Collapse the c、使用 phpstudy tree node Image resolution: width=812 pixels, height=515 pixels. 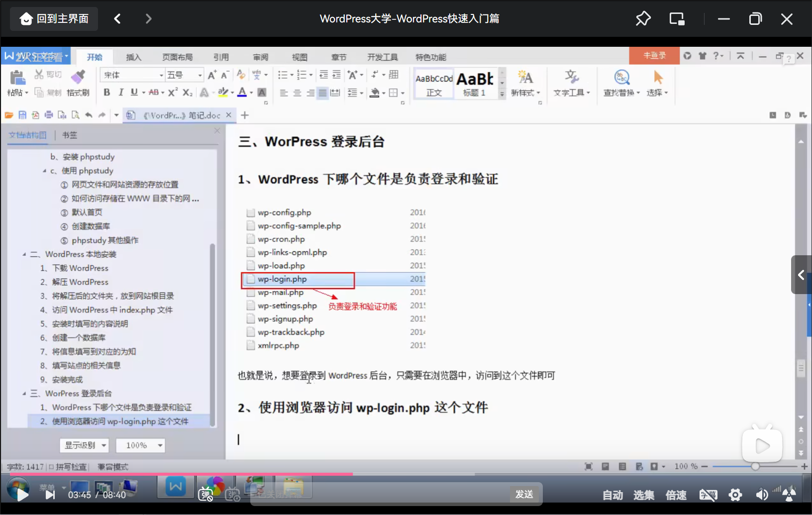[44, 171]
